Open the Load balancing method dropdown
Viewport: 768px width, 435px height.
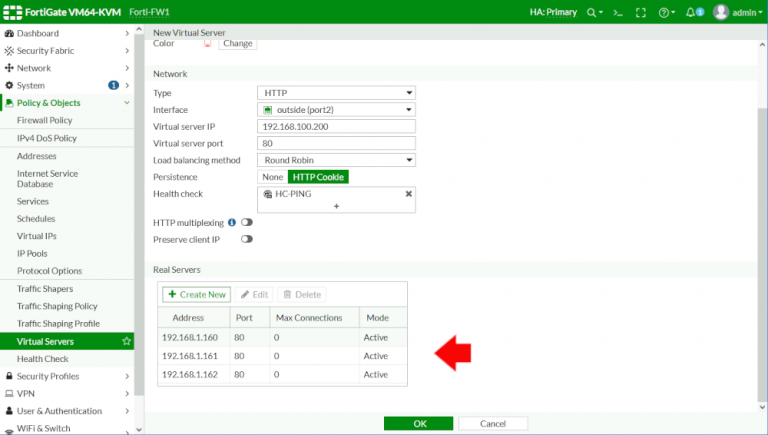[336, 160]
